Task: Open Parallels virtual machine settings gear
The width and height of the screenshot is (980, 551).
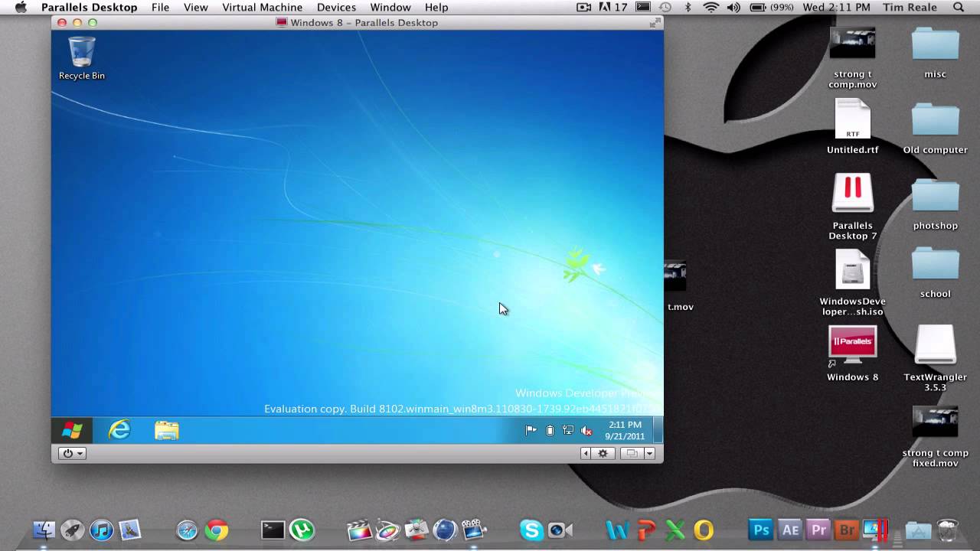Action: (603, 453)
